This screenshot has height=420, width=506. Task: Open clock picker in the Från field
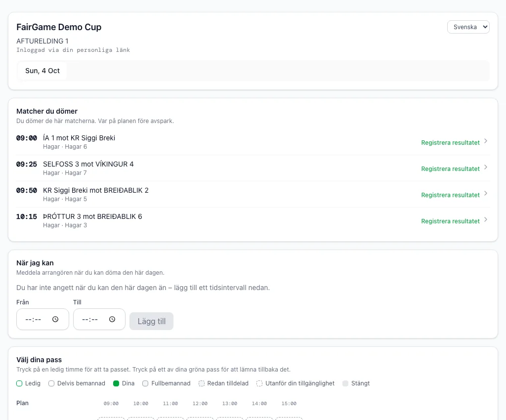(55, 319)
